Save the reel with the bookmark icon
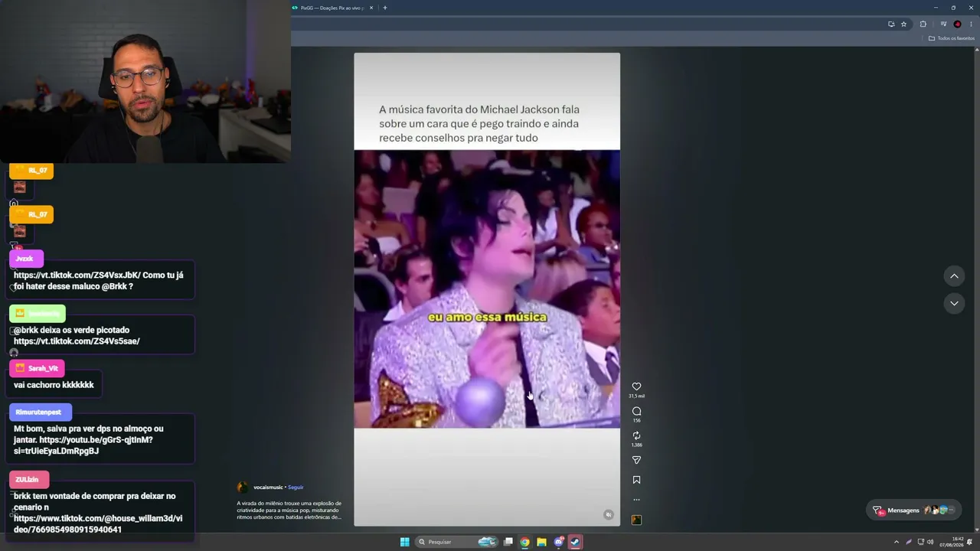The width and height of the screenshot is (980, 551). click(636, 480)
